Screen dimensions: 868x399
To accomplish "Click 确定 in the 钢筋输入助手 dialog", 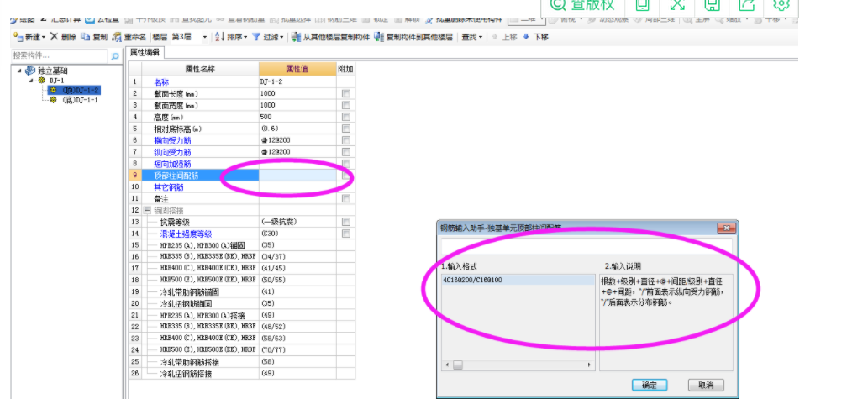I will [650, 385].
